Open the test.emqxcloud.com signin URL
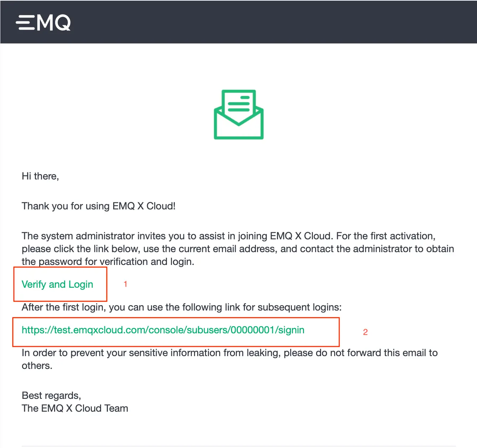 pos(163,330)
